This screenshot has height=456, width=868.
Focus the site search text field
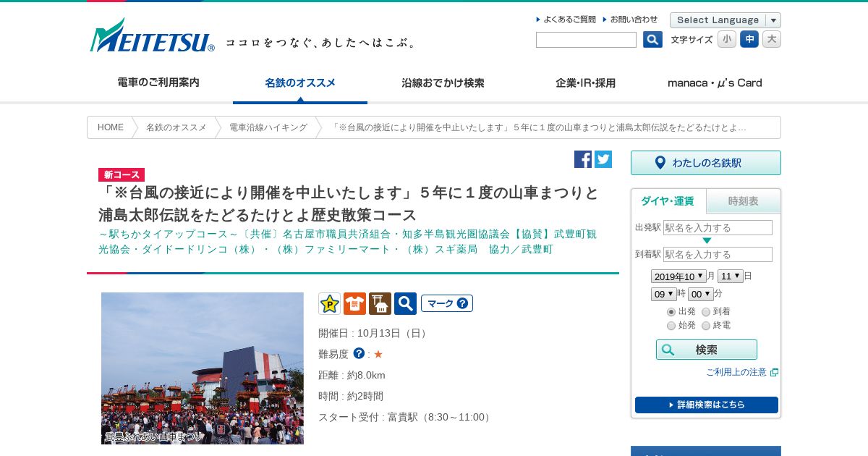point(586,40)
